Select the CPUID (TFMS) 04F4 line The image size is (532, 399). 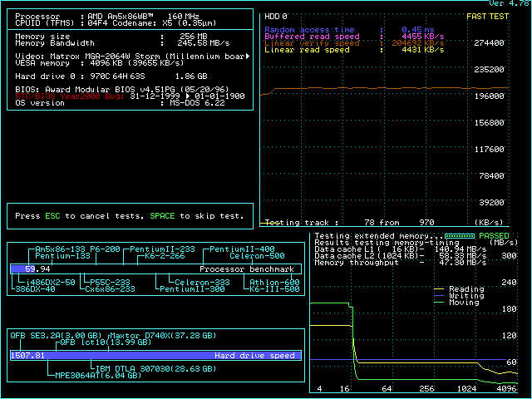coord(116,23)
